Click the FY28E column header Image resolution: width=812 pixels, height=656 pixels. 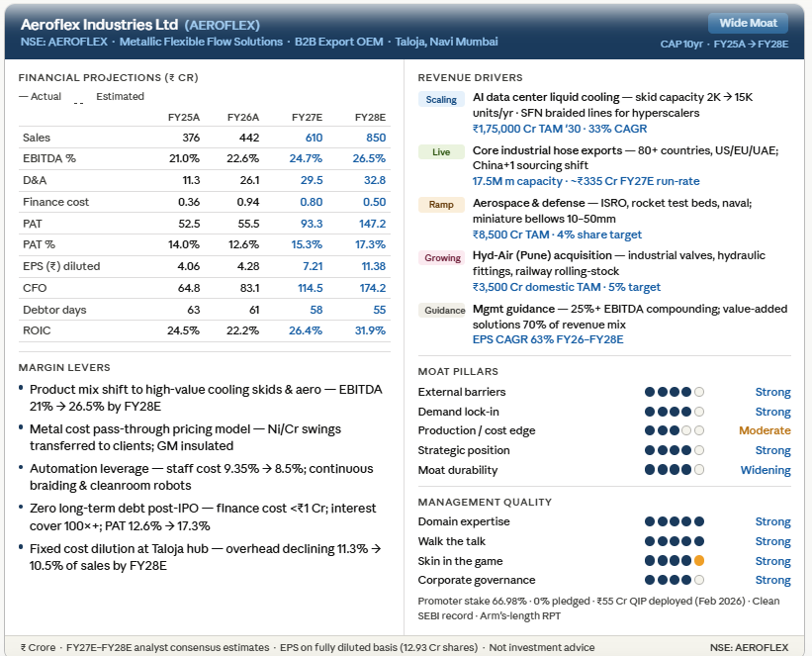(x=370, y=117)
